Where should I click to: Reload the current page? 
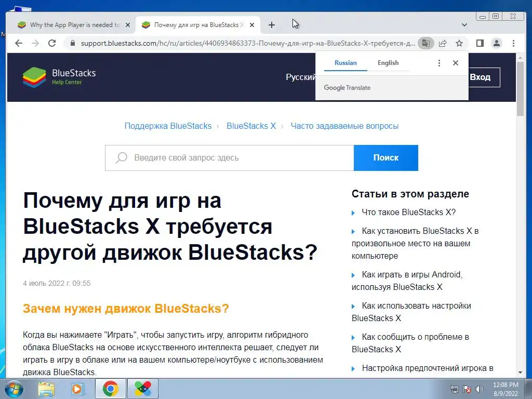pyautogui.click(x=52, y=43)
